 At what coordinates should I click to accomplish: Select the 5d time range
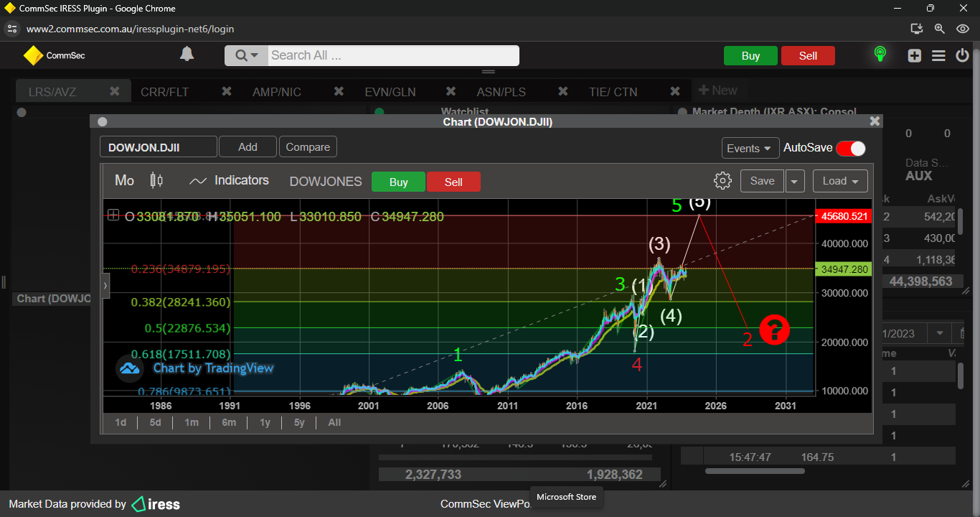155,422
